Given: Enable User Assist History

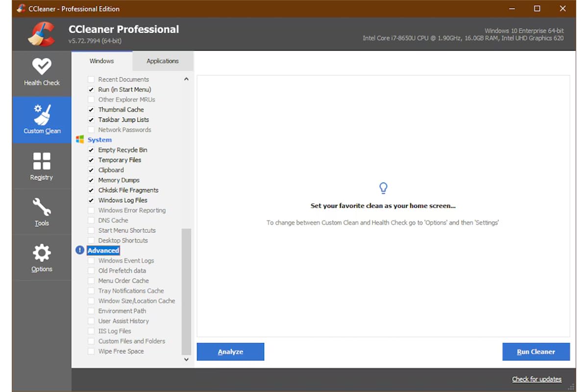Looking at the screenshot, I should point(91,321).
